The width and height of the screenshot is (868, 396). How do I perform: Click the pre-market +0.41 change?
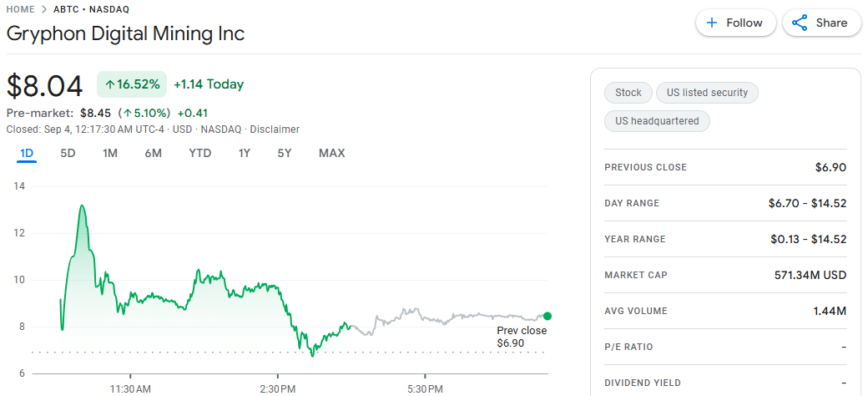coord(192,114)
